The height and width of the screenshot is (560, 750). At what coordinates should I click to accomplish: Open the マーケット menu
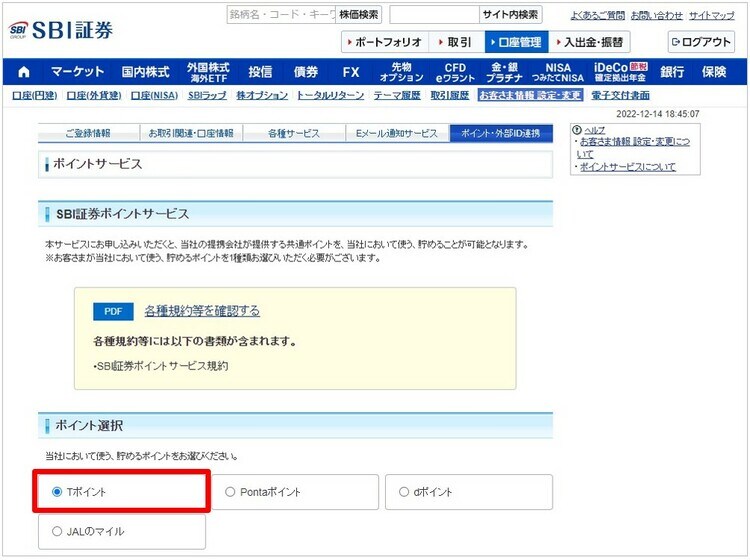click(77, 72)
